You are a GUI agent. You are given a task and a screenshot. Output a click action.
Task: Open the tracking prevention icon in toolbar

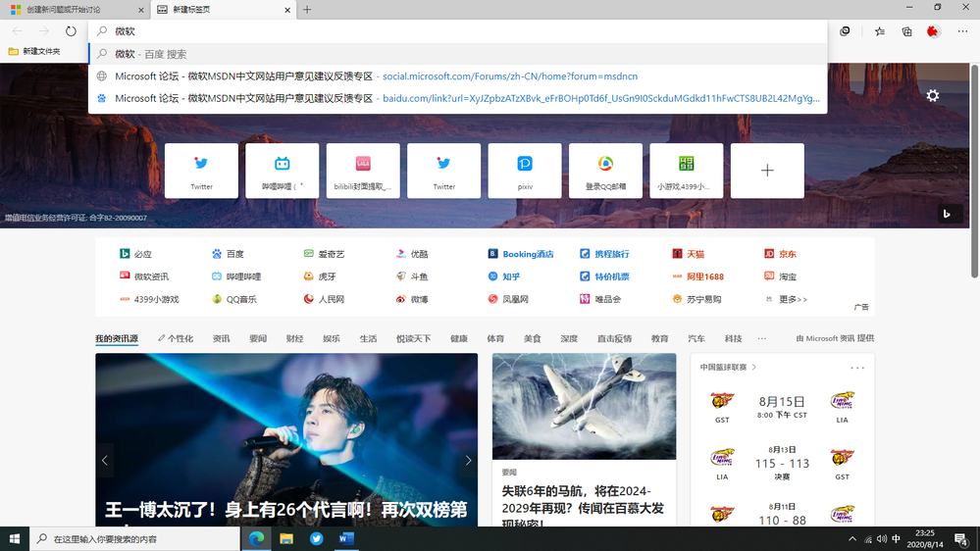coord(845,31)
